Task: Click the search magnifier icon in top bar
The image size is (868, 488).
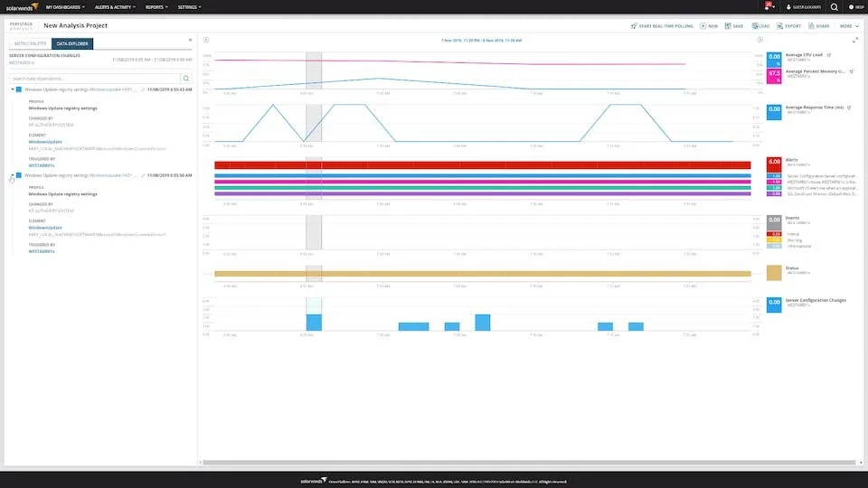Action: click(834, 6)
